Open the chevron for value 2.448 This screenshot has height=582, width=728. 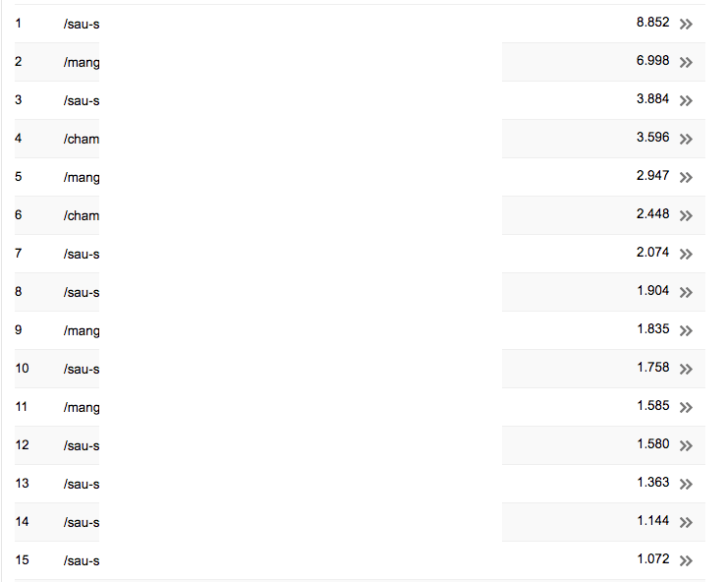(x=686, y=215)
